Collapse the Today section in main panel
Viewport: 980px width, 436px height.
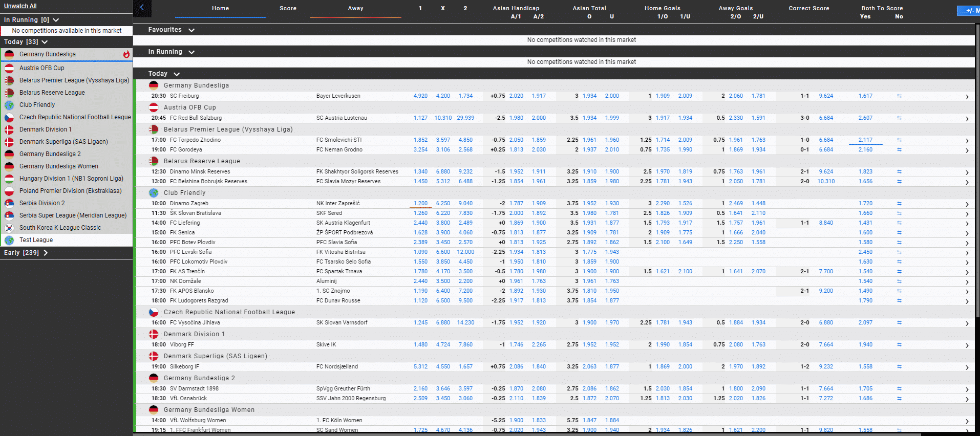[177, 74]
